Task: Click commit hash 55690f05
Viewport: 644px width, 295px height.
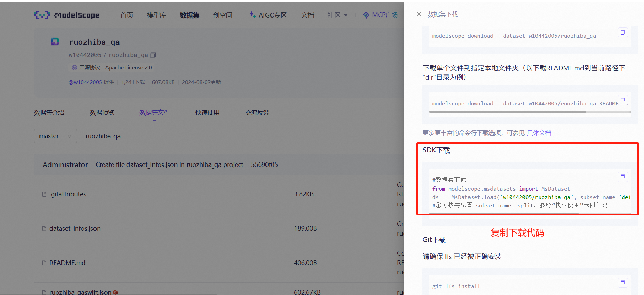Action: click(x=264, y=165)
